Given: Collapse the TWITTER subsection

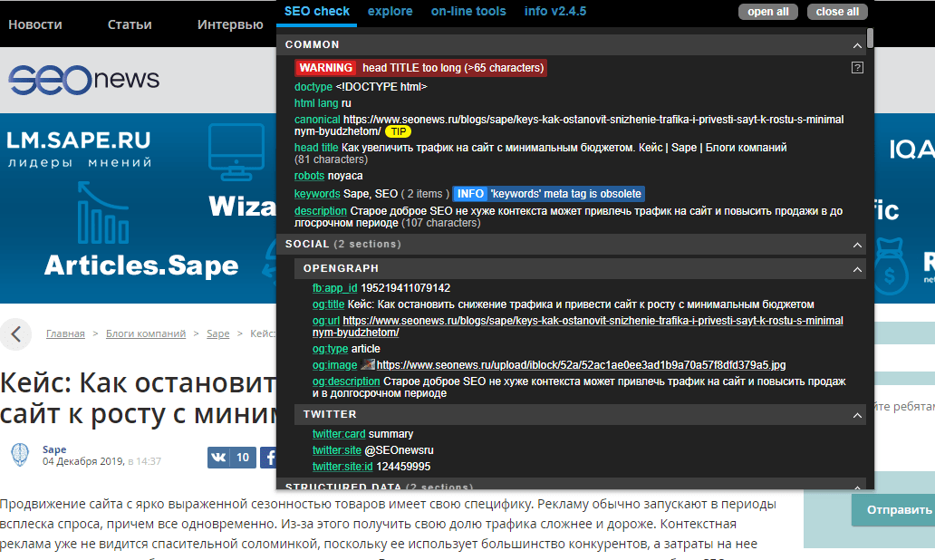Looking at the screenshot, I should [x=857, y=414].
